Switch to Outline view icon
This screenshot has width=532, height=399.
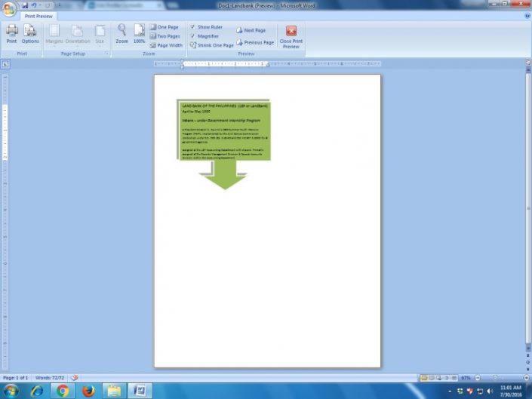point(447,378)
